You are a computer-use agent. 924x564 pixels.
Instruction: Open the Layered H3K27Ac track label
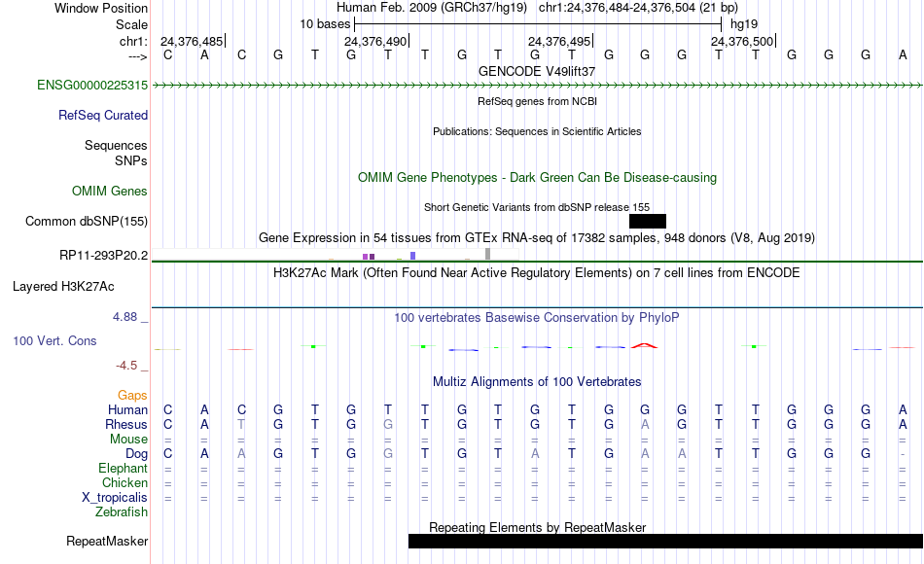pyautogui.click(x=63, y=287)
